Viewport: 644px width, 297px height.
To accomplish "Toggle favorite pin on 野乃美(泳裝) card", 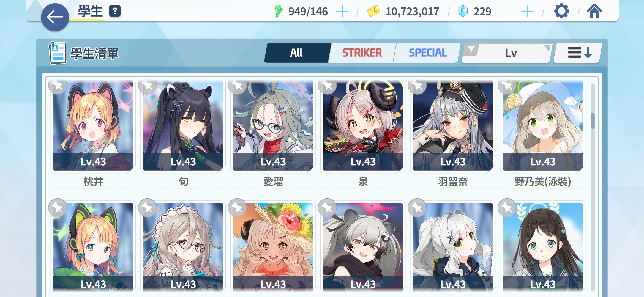I will (507, 86).
